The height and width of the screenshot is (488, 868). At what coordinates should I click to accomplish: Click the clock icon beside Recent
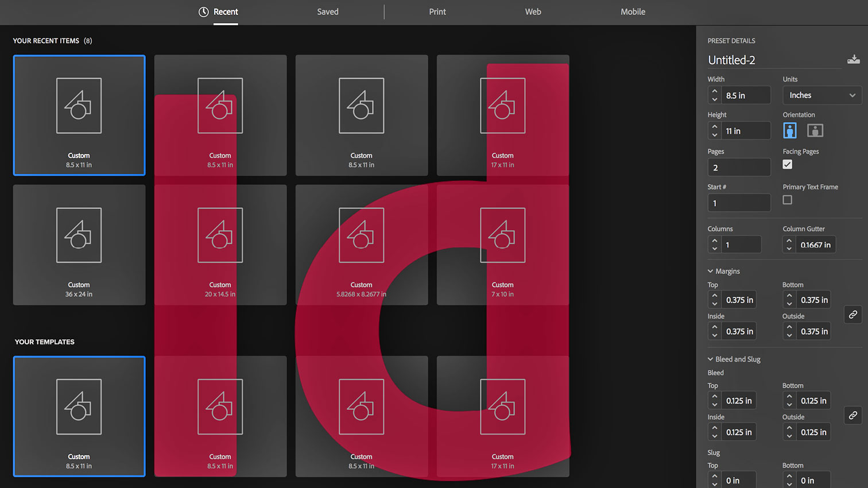[x=204, y=12]
